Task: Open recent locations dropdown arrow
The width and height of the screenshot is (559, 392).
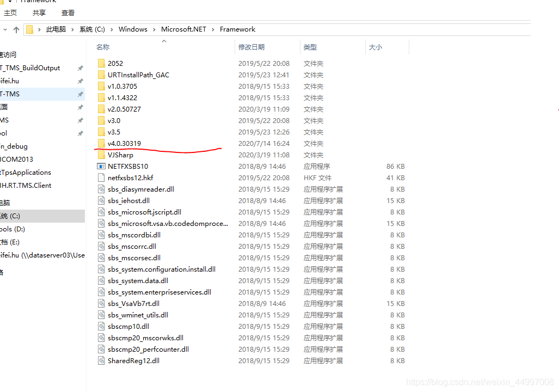Action: click(5, 29)
